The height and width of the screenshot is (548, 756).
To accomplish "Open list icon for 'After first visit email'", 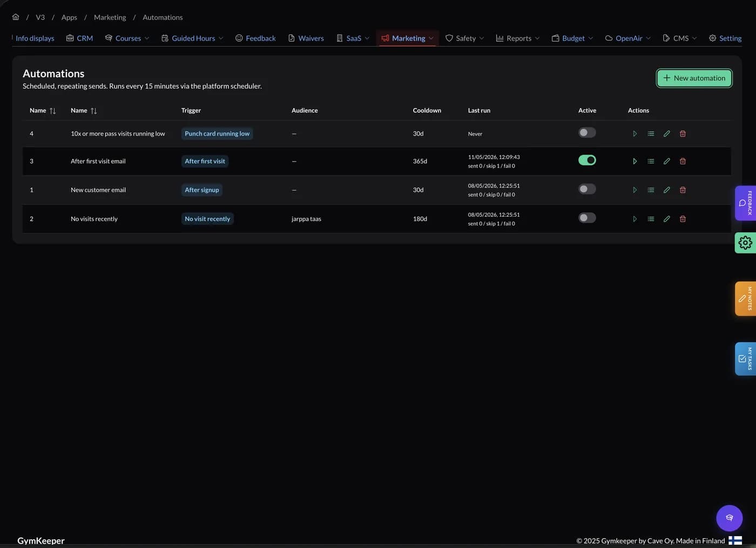I will point(651,161).
